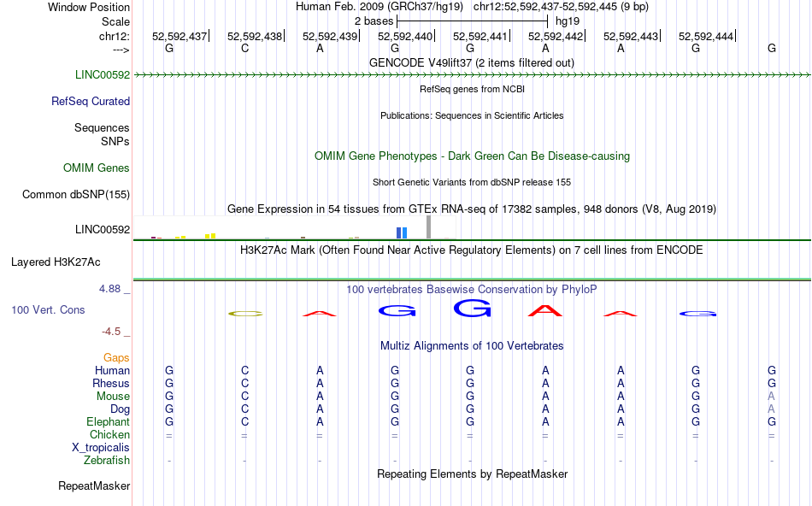The image size is (812, 506).
Task: Select the RepeatMasker track label
Action: pos(94,485)
